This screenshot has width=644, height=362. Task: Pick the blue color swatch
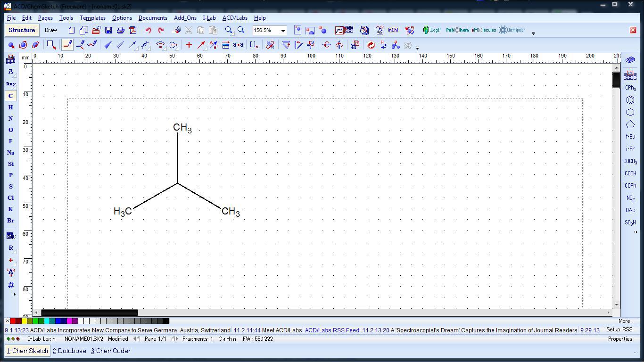(58, 321)
